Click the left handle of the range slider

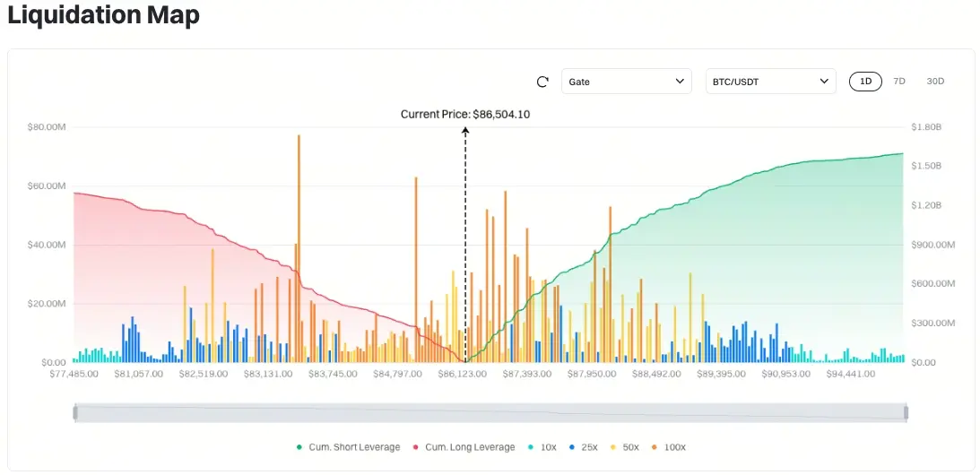pyautogui.click(x=75, y=412)
